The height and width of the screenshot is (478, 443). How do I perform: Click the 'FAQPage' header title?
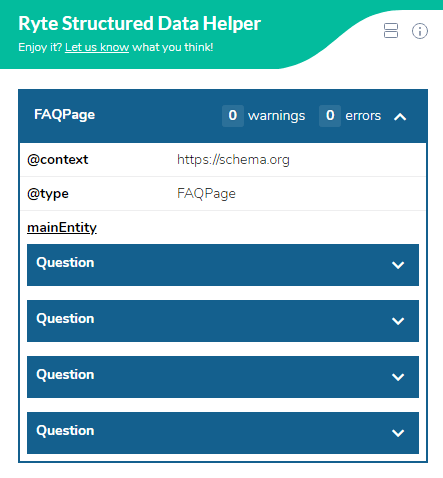(x=65, y=115)
